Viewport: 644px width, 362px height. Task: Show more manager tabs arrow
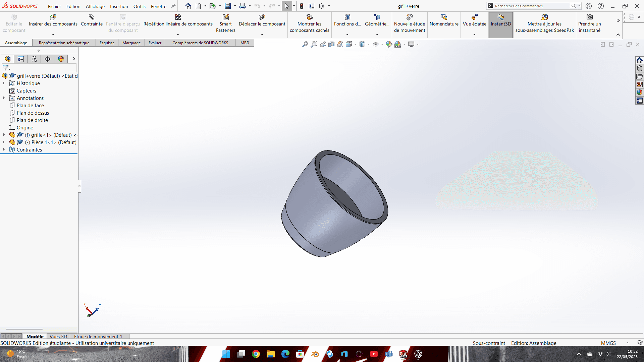click(x=74, y=59)
